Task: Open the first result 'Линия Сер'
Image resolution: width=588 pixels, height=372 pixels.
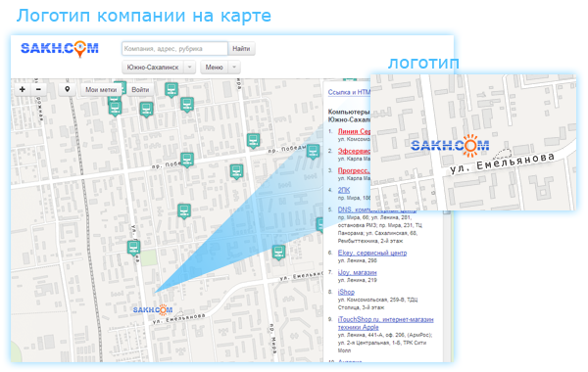Action: 354,131
